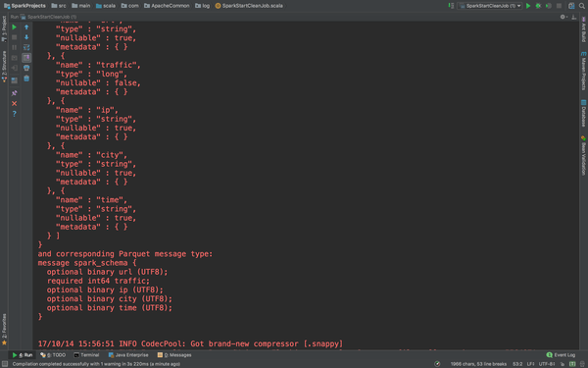This screenshot has width=588, height=368.
Task: Jump up the stack trace with up arrow
Action: tap(26, 27)
